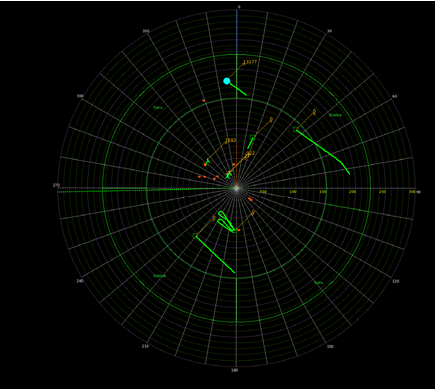
Task: Click the 100 range ring label
Action: (x=293, y=192)
